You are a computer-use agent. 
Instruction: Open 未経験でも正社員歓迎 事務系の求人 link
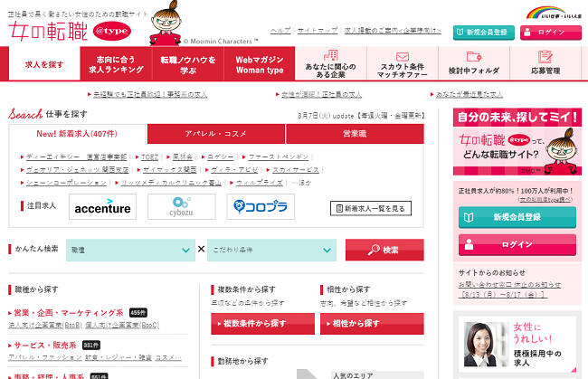tap(150, 94)
